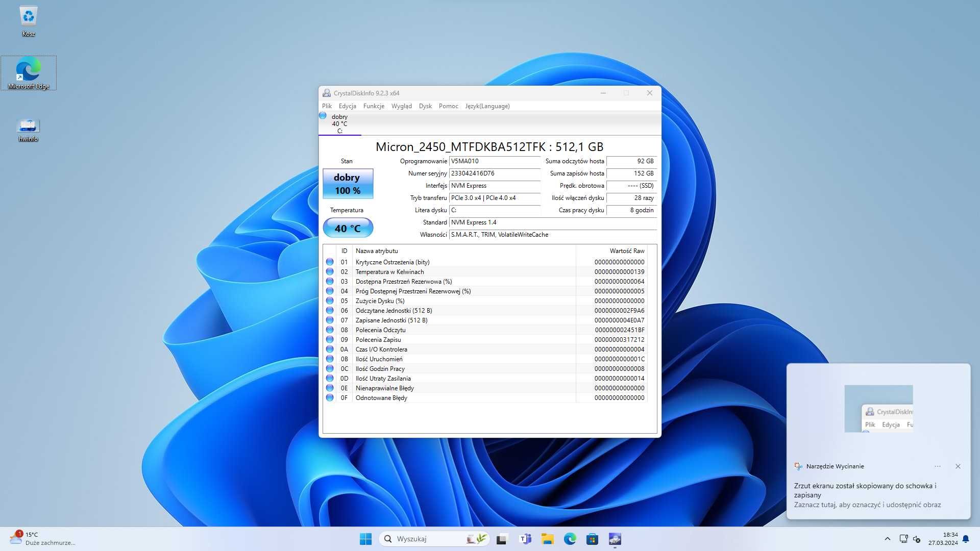Screen dimensions: 980x551
Task: Click status orb for Zużycie Dysku row
Action: click(330, 300)
